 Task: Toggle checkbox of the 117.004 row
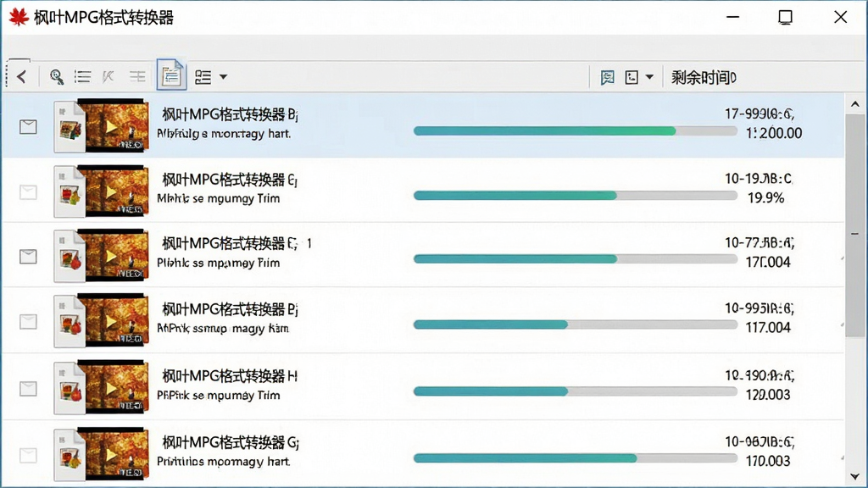click(28, 321)
